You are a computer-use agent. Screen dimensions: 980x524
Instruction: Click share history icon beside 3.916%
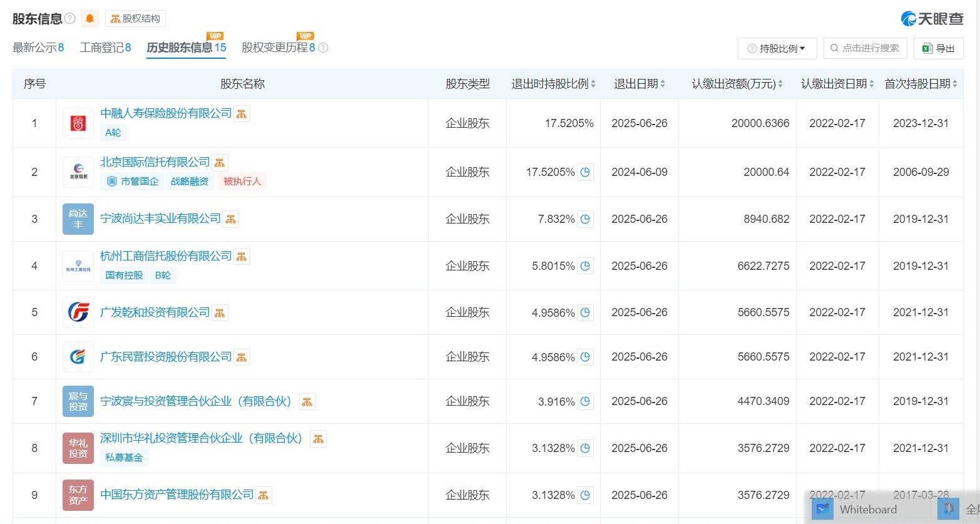(585, 401)
